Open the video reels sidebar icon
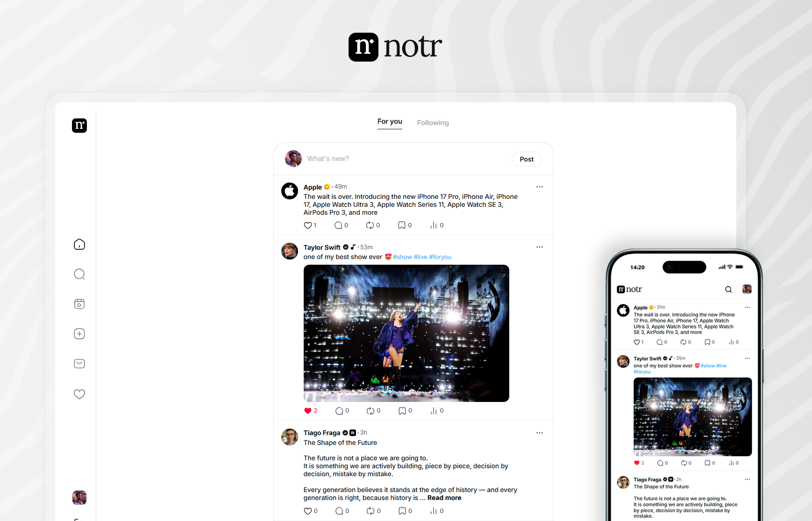The height and width of the screenshot is (521, 812). pos(79,304)
